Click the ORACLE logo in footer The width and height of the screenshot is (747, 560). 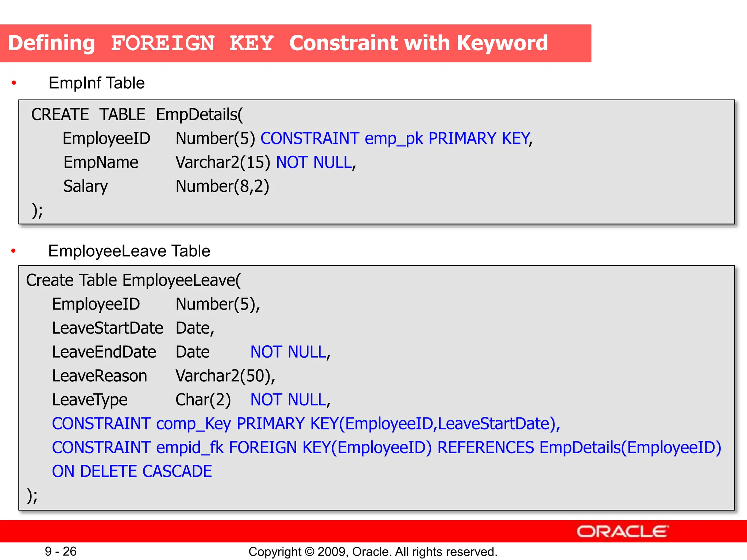(623, 532)
